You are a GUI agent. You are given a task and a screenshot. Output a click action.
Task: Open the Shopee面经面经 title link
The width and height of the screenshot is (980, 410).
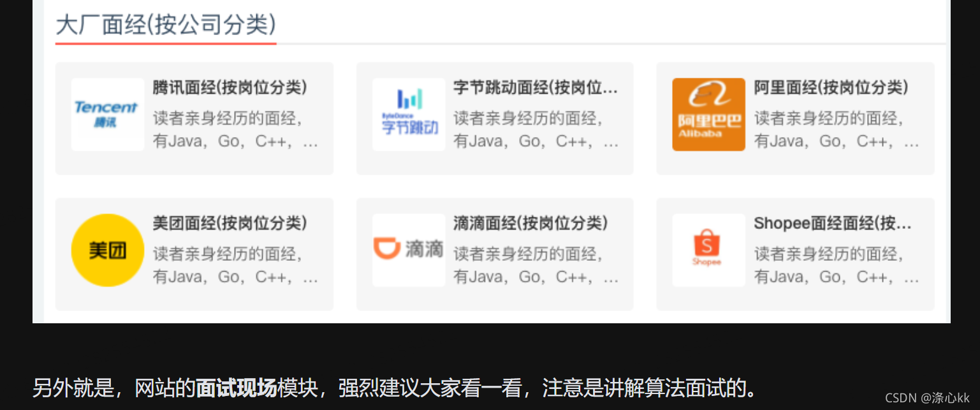(833, 223)
